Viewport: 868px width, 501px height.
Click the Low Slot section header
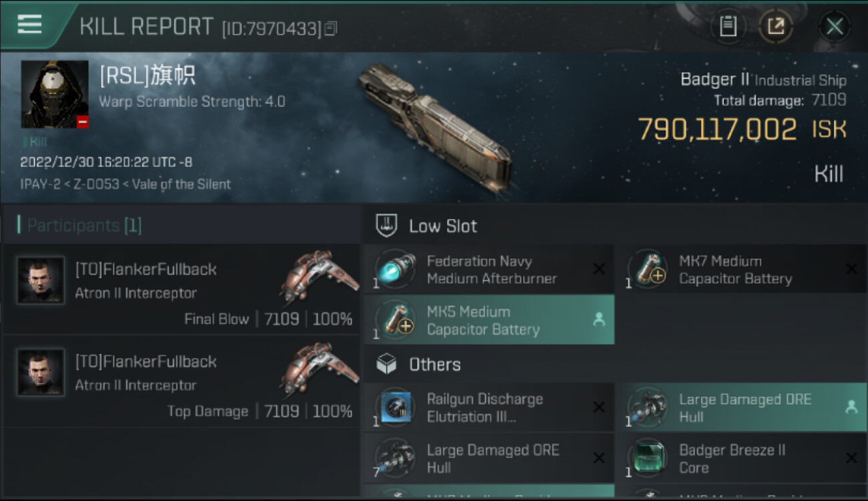tap(443, 226)
